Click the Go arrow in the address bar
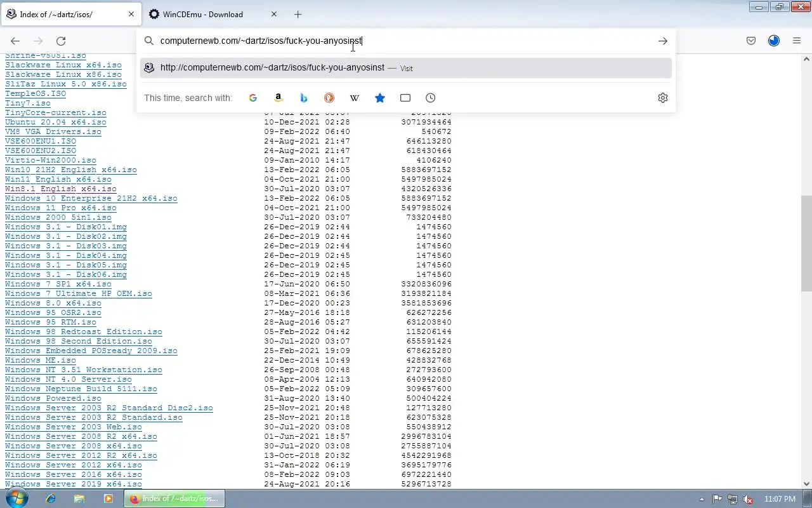Screen dimensions: 812x508 click(662, 41)
